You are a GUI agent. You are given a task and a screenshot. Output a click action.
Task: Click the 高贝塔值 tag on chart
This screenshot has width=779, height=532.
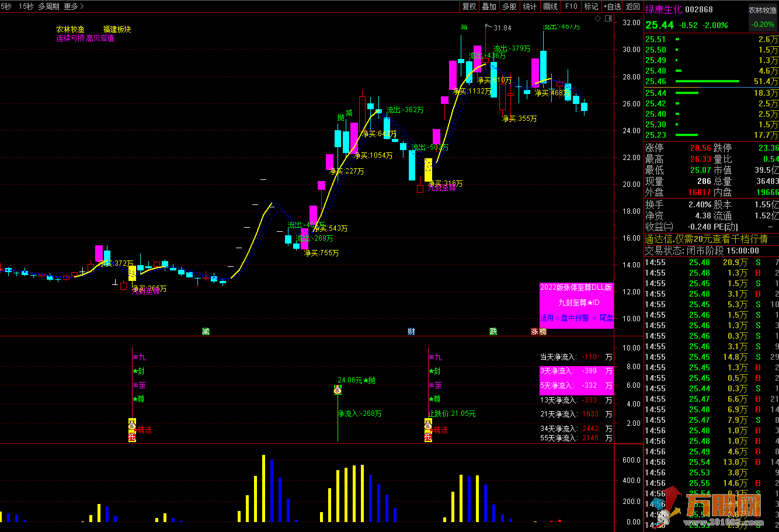point(100,39)
